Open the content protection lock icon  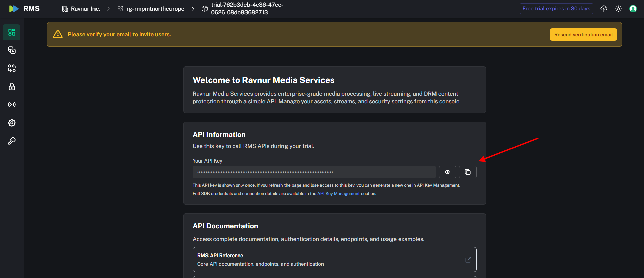click(12, 87)
